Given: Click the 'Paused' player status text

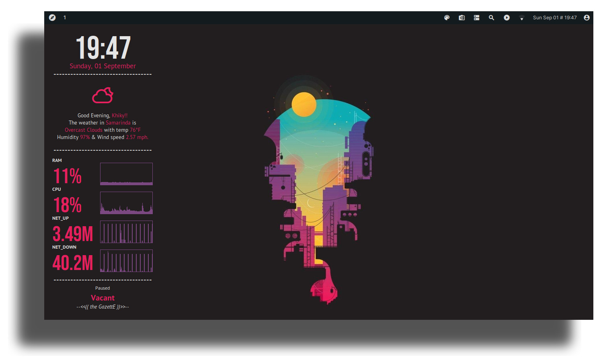Looking at the screenshot, I should coord(103,288).
